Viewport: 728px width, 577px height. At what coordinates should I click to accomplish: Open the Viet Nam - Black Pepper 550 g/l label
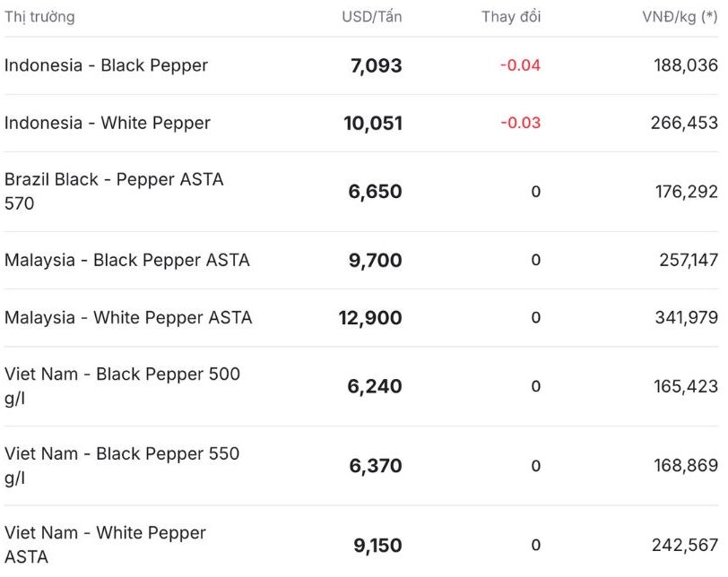tap(122, 465)
